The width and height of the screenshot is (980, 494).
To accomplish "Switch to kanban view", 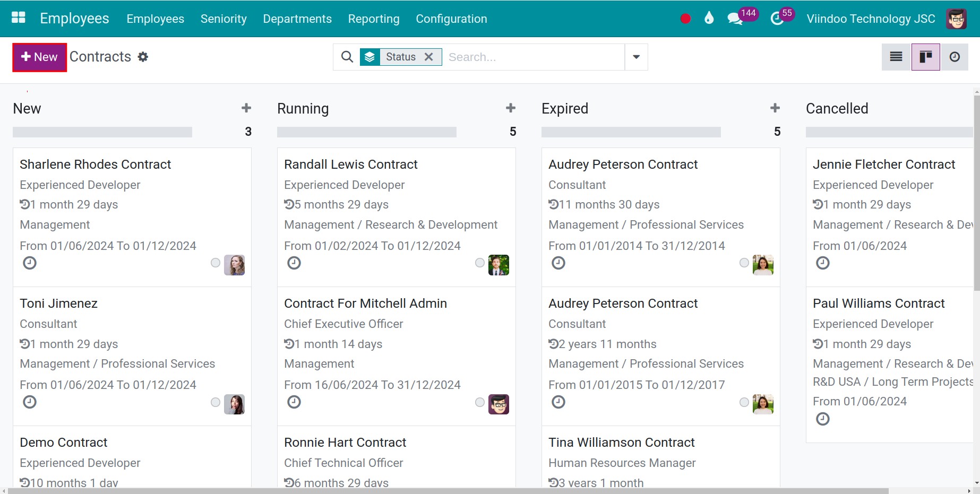I will [x=925, y=57].
